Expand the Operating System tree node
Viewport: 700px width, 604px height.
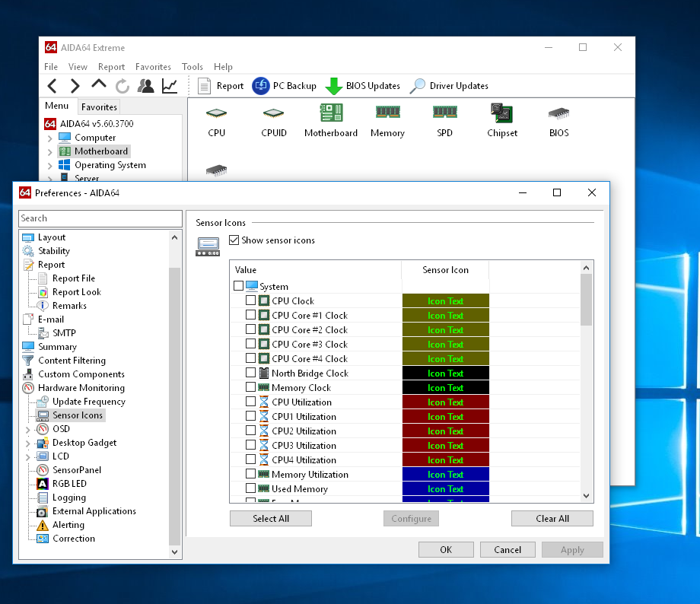coord(50,166)
